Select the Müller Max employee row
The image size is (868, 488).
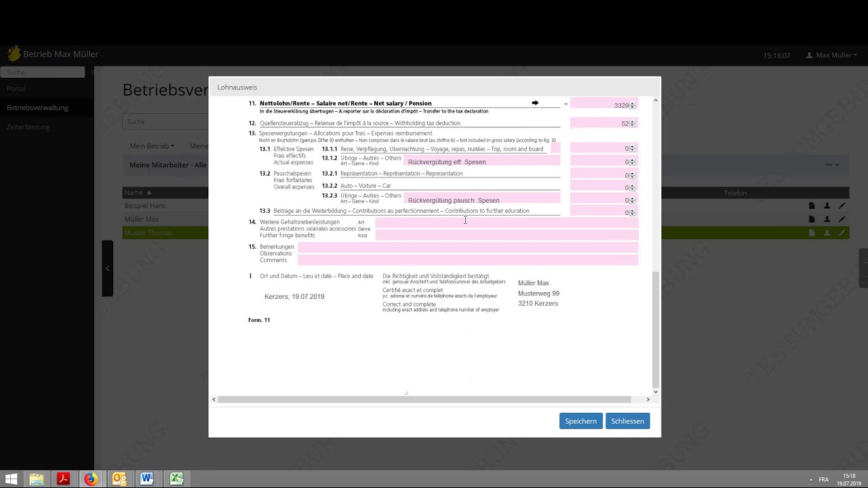point(485,220)
